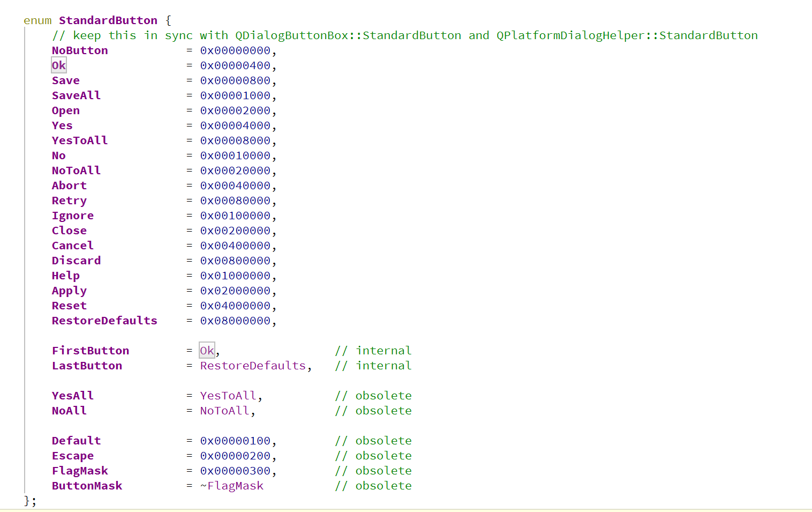Click the ~FlagMask value
812x512 pixels.
(x=232, y=486)
